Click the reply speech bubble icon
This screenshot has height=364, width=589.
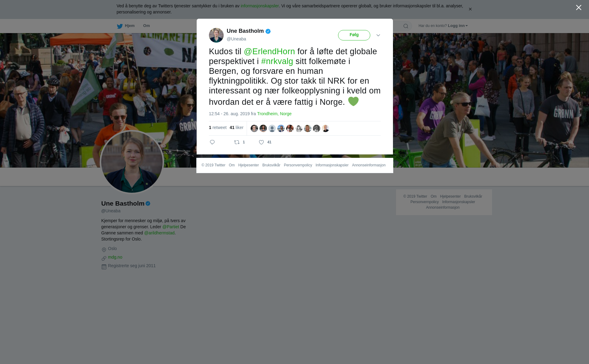(212, 142)
